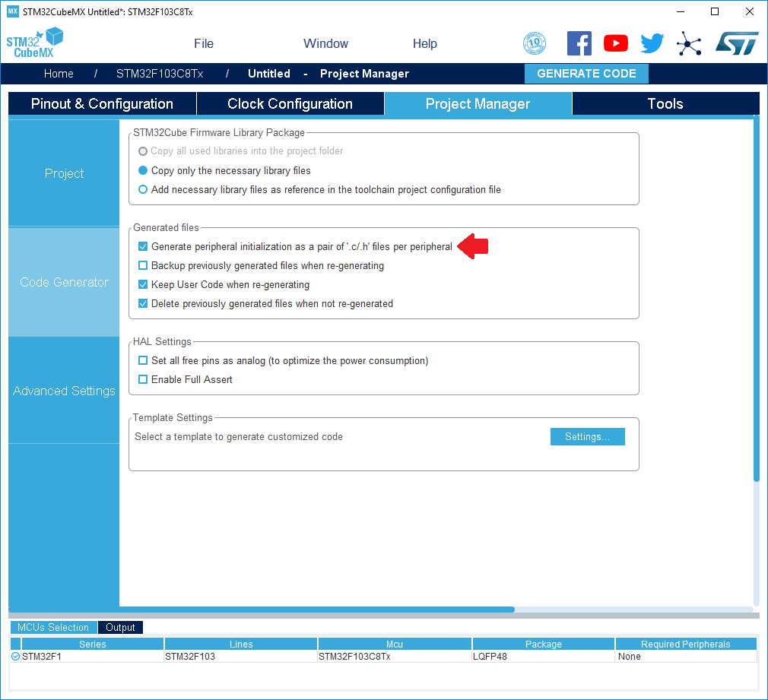The image size is (768, 700).
Task: Check the Enable Full Assert option
Action: point(142,379)
